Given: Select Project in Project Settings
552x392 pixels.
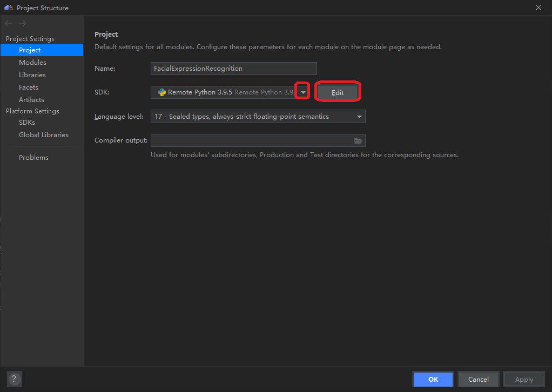Looking at the screenshot, I should pos(42,50).
